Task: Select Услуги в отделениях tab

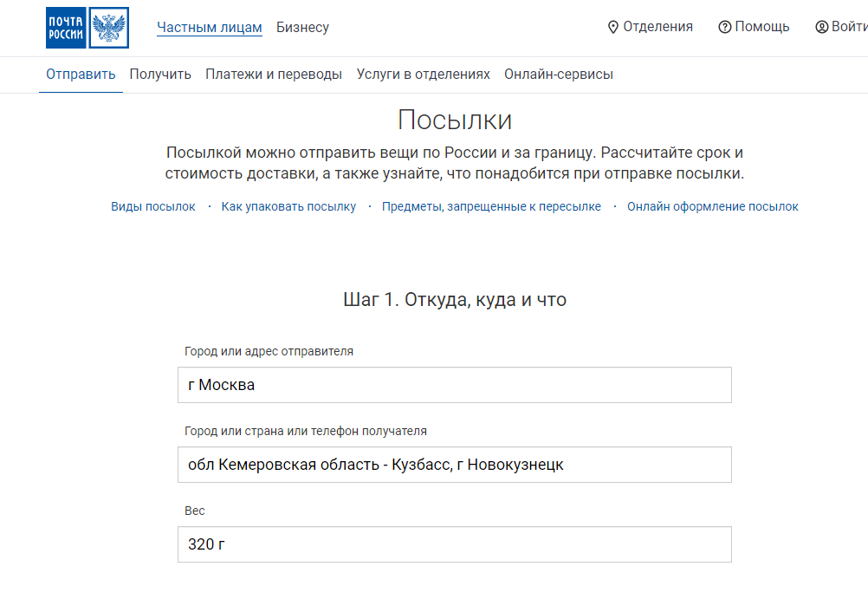Action: pos(423,75)
